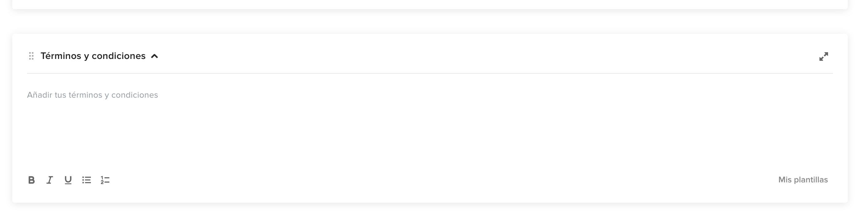
Task: Enable underline formatting
Action: tap(68, 180)
